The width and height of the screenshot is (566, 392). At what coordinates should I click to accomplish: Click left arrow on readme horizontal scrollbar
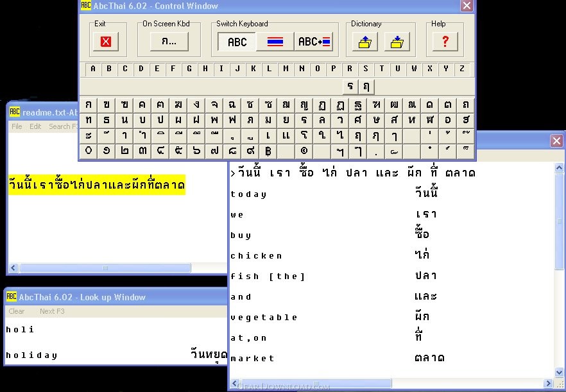(x=13, y=268)
